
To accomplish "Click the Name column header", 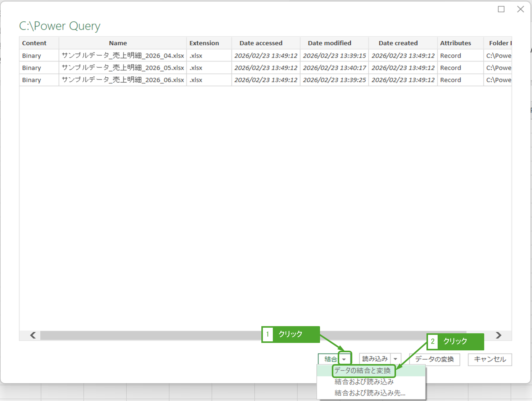I will [x=118, y=43].
